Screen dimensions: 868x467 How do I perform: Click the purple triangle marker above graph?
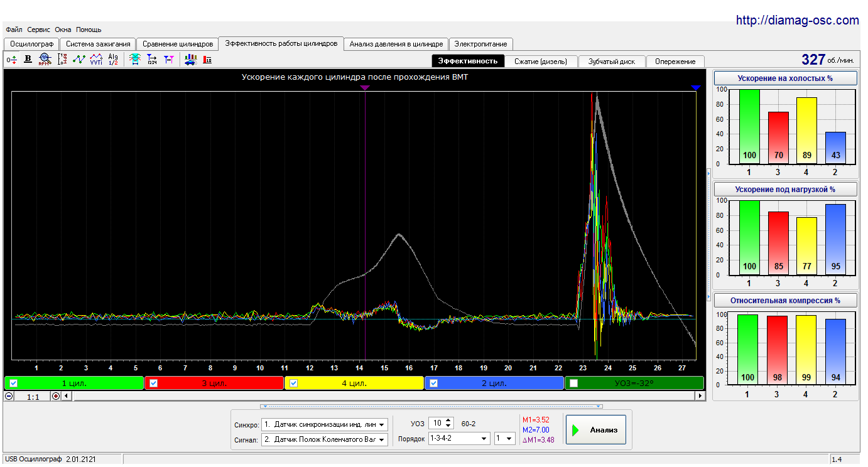[x=365, y=88]
